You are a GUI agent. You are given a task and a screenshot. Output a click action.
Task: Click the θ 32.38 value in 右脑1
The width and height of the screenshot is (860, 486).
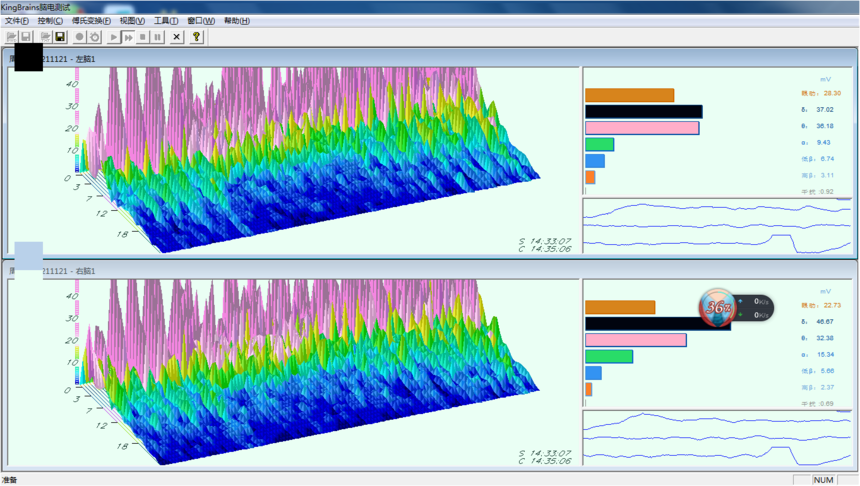click(817, 338)
